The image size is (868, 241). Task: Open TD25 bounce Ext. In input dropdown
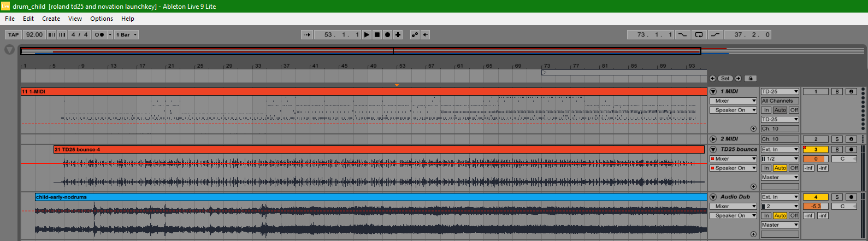coord(780,150)
